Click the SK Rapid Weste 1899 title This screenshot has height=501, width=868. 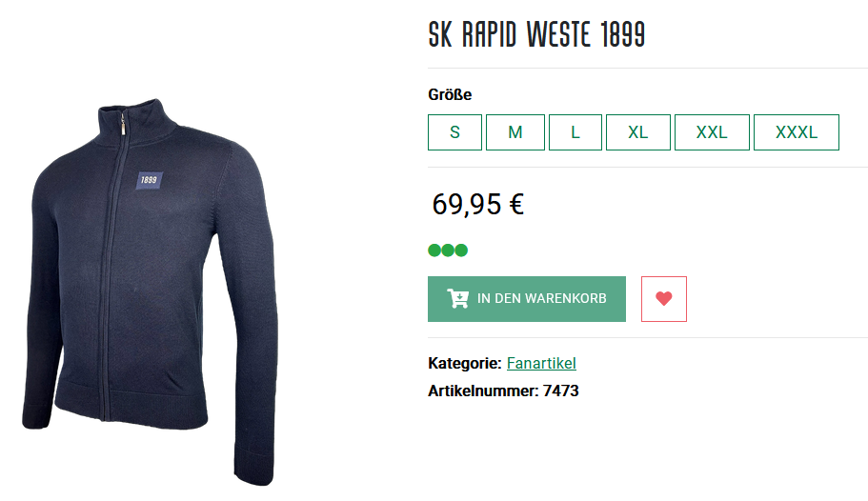tap(536, 34)
